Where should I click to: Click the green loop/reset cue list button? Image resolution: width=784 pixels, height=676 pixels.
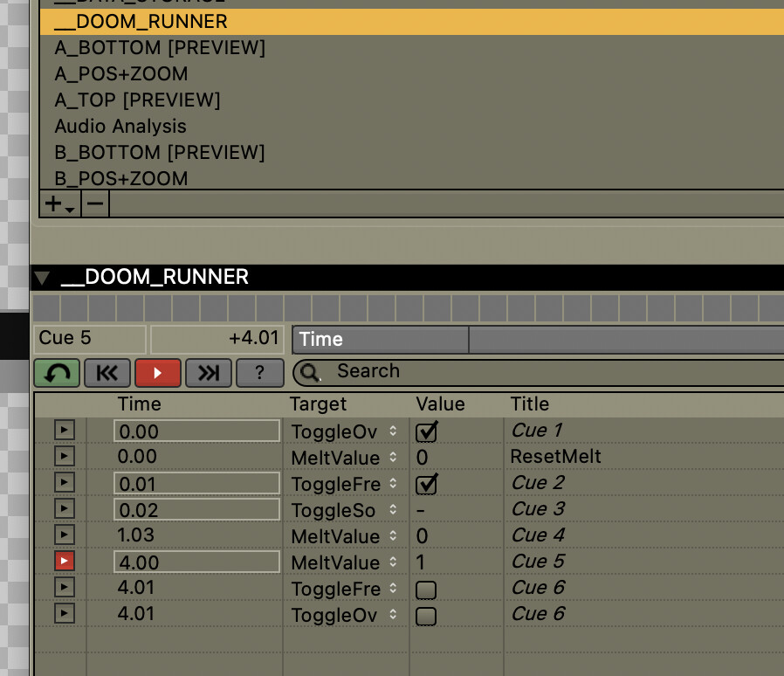[57, 373]
